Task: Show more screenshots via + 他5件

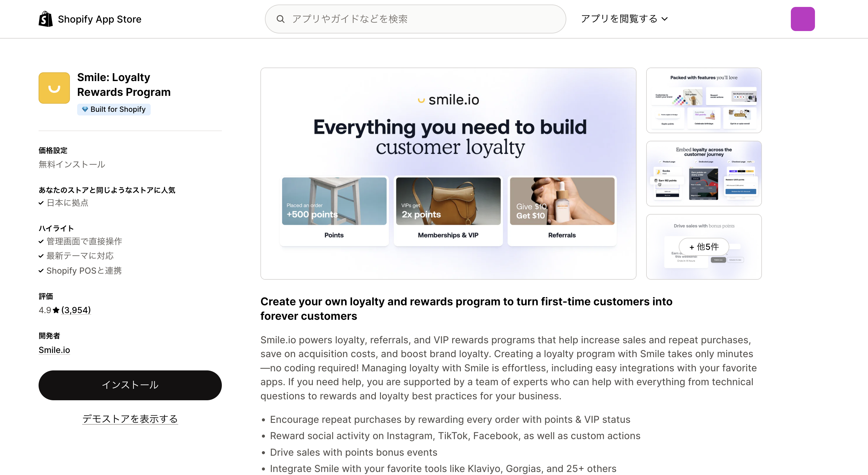Action: (703, 247)
